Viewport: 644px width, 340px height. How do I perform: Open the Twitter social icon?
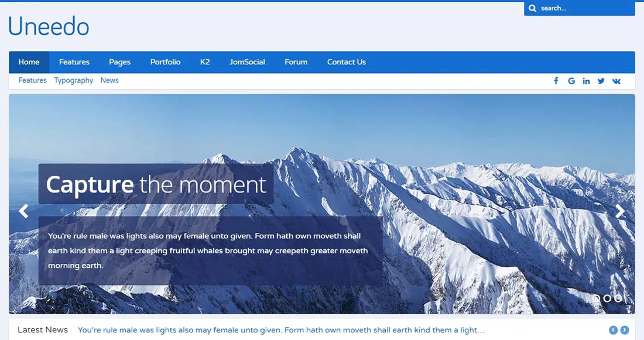coord(601,81)
